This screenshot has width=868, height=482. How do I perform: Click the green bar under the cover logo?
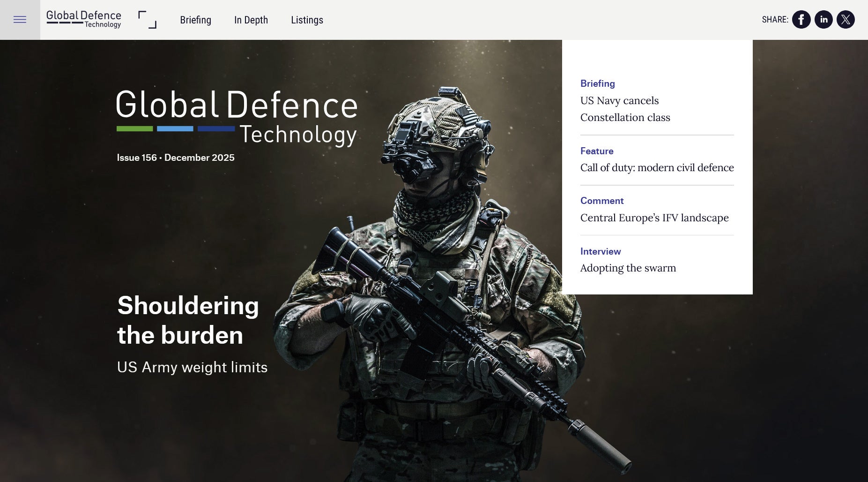(134, 128)
